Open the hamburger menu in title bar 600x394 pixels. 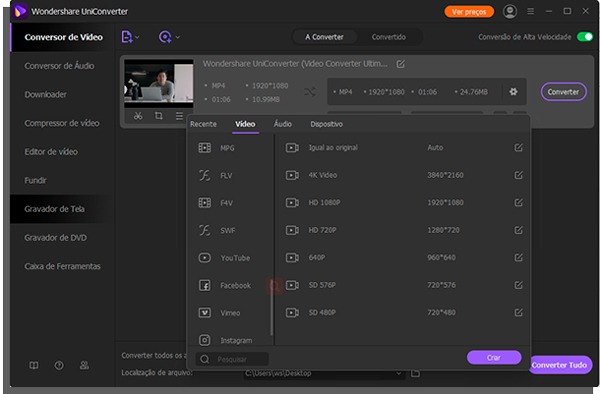pos(530,11)
